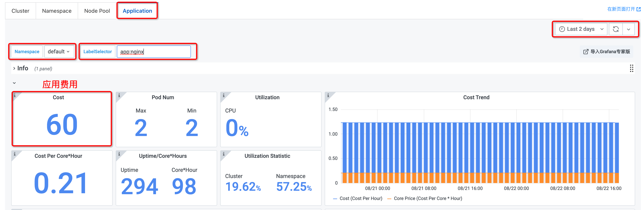Screen dimensions: 644x210
Task: Toggle Cost (Cost Per Hour) legend series
Action: pos(361,198)
